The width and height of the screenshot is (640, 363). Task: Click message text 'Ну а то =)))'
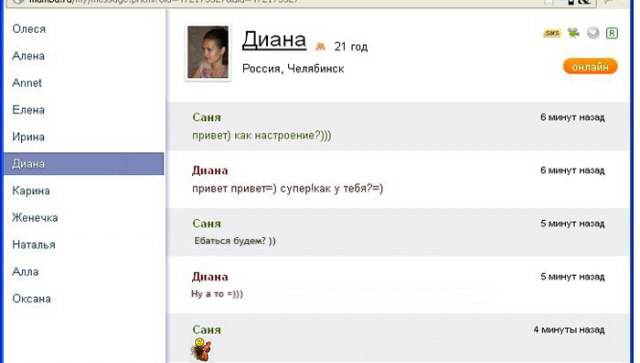click(217, 294)
